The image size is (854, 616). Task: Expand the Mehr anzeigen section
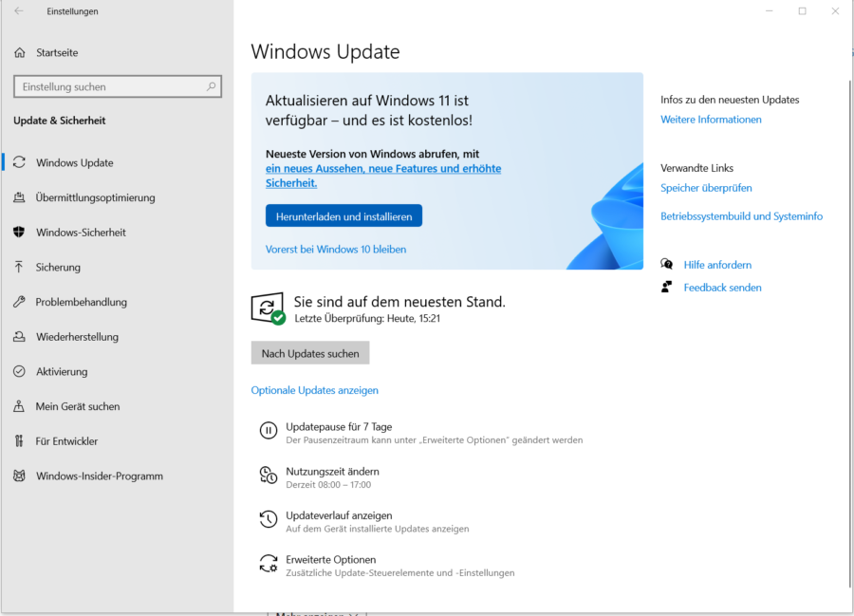313,613
